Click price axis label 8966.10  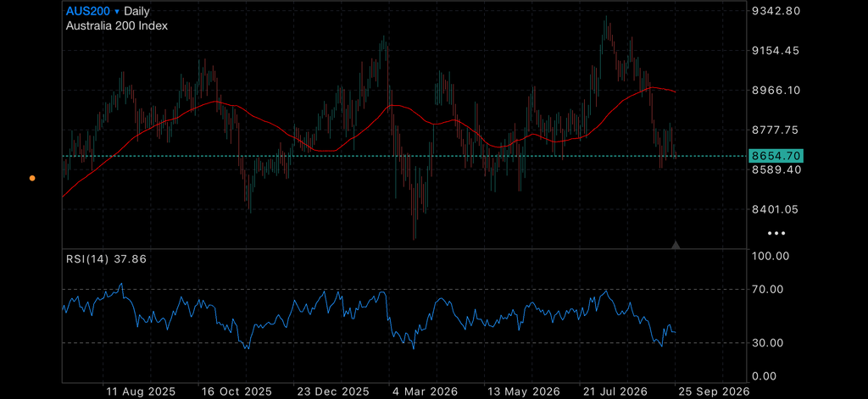777,90
